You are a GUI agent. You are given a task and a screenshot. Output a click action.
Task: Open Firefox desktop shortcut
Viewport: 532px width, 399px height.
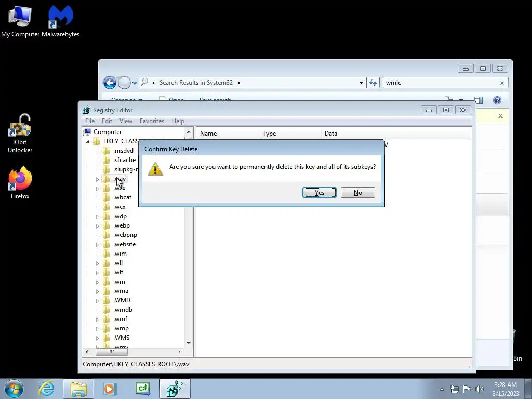[20, 182]
